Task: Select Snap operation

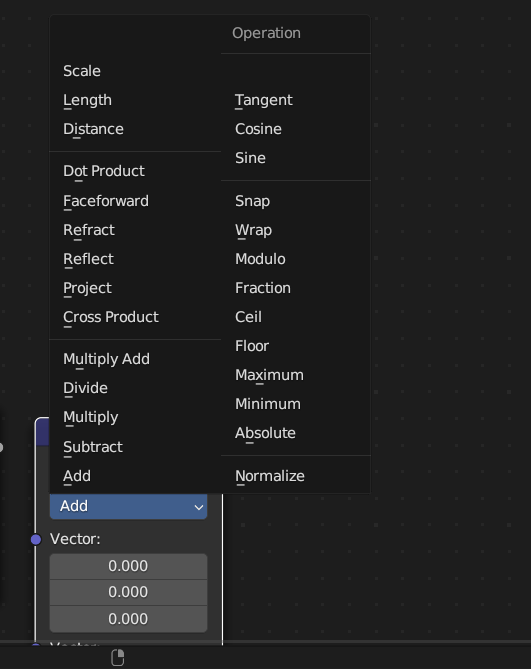Action: [x=296, y=201]
